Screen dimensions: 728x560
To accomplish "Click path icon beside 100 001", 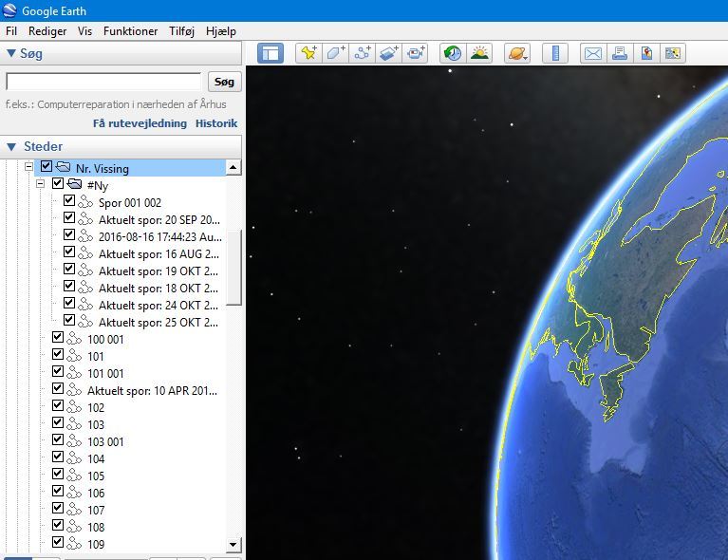I will coord(74,339).
